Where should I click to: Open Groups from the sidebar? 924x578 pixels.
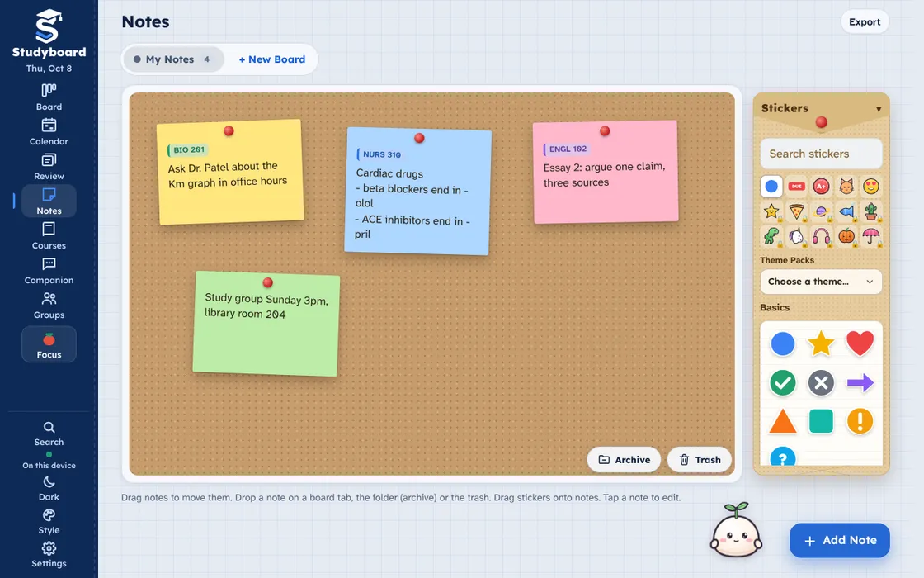(x=49, y=306)
